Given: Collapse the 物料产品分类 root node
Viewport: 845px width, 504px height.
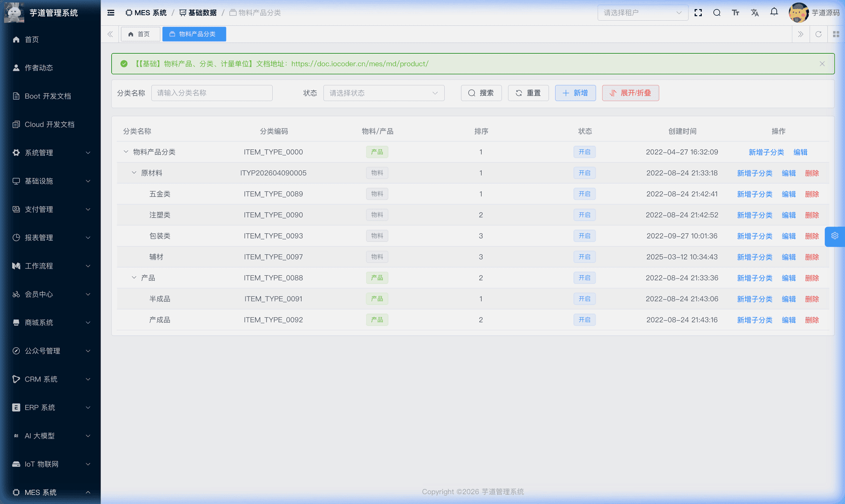Looking at the screenshot, I should pyautogui.click(x=126, y=152).
